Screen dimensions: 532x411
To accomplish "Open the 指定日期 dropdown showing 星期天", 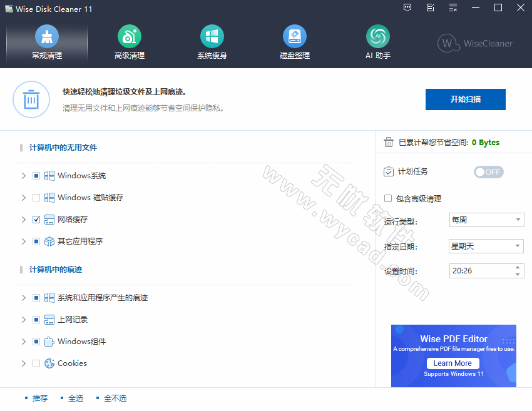I will [x=486, y=246].
